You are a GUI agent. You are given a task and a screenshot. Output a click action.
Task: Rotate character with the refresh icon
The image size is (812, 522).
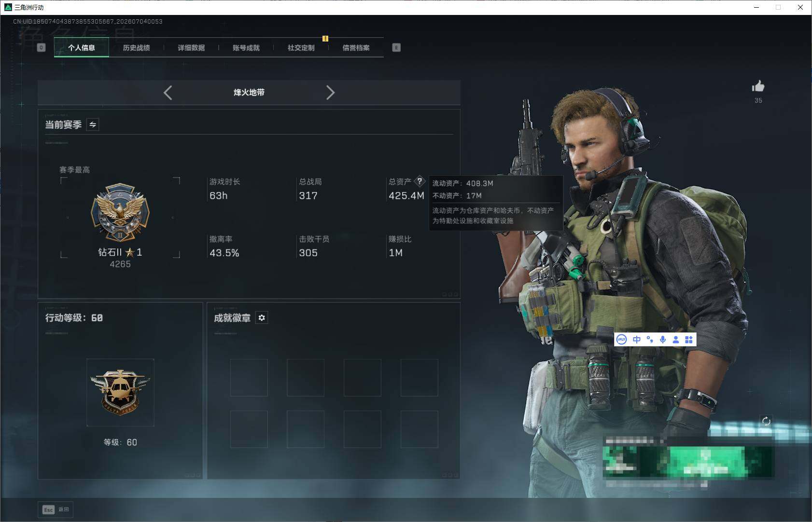766,421
